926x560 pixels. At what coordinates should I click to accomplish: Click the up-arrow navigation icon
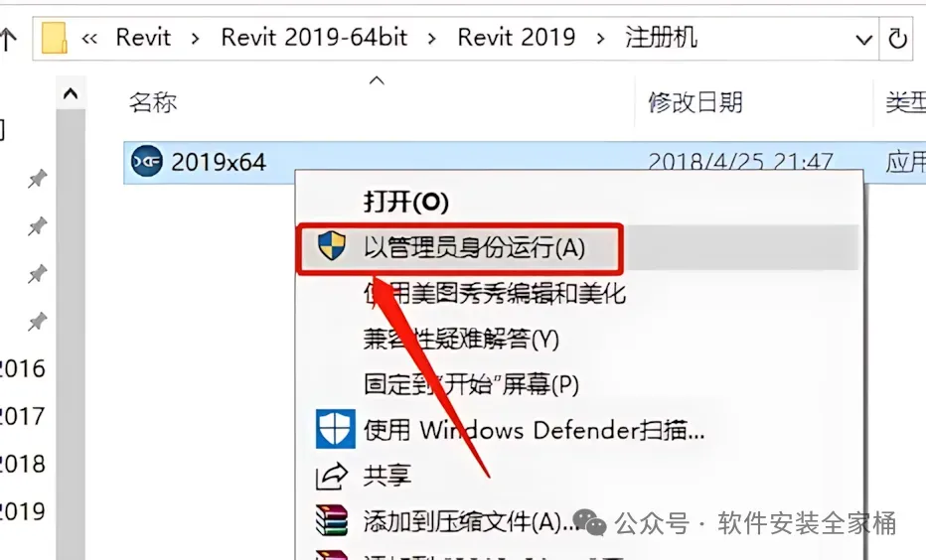pos(8,39)
